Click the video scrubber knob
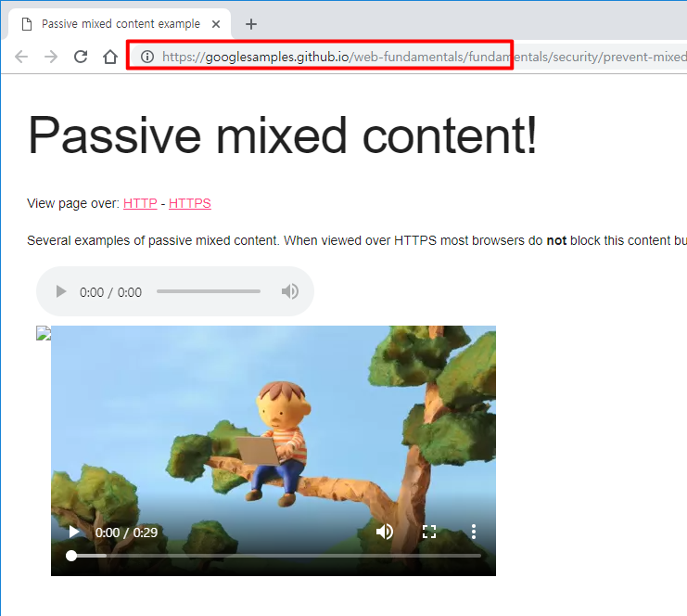 tap(71, 556)
